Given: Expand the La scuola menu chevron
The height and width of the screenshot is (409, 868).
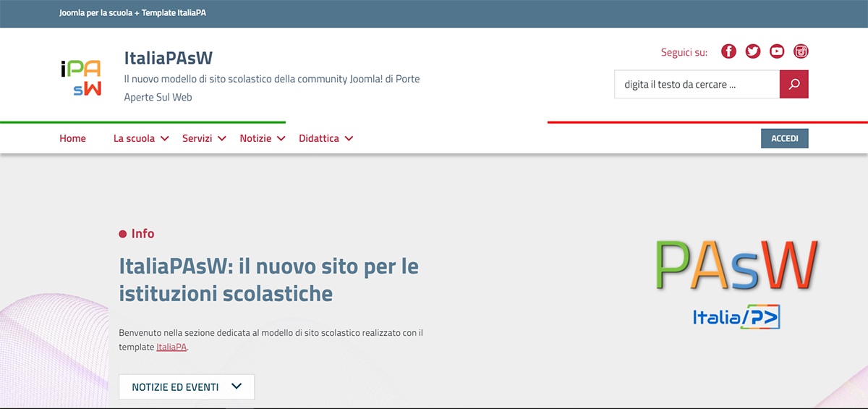Looking at the screenshot, I should [165, 138].
